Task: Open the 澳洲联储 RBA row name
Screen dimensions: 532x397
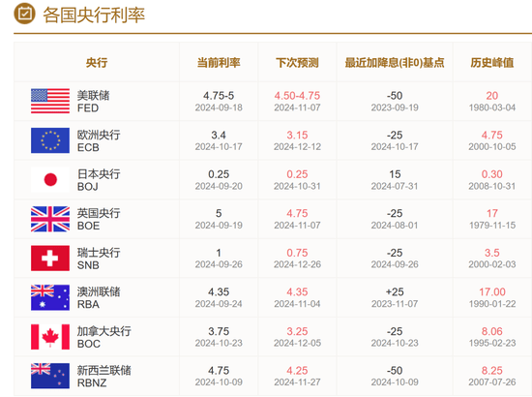Action: pos(99,298)
